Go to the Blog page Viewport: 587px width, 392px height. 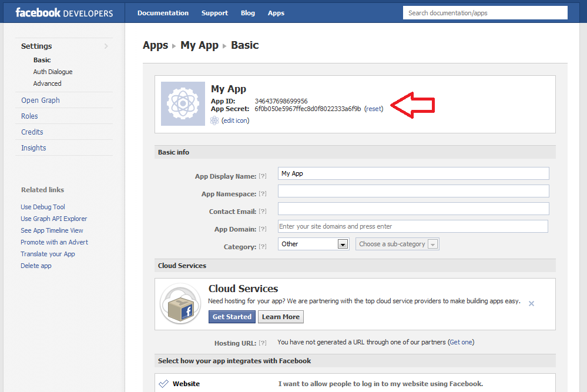point(248,13)
